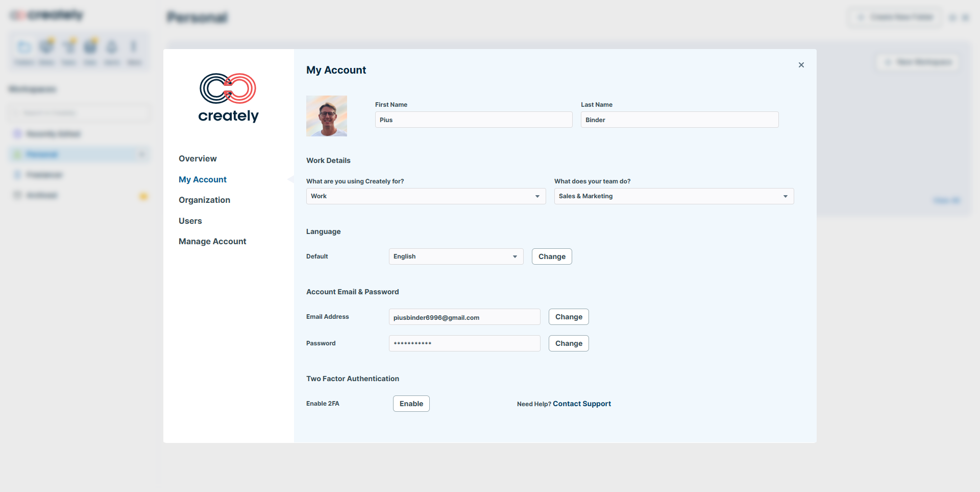This screenshot has height=492, width=980.
Task: Click the Last Name input field
Action: [x=679, y=120]
